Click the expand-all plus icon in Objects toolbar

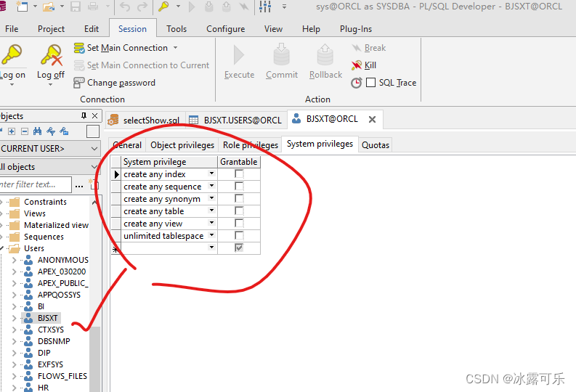tap(12, 131)
